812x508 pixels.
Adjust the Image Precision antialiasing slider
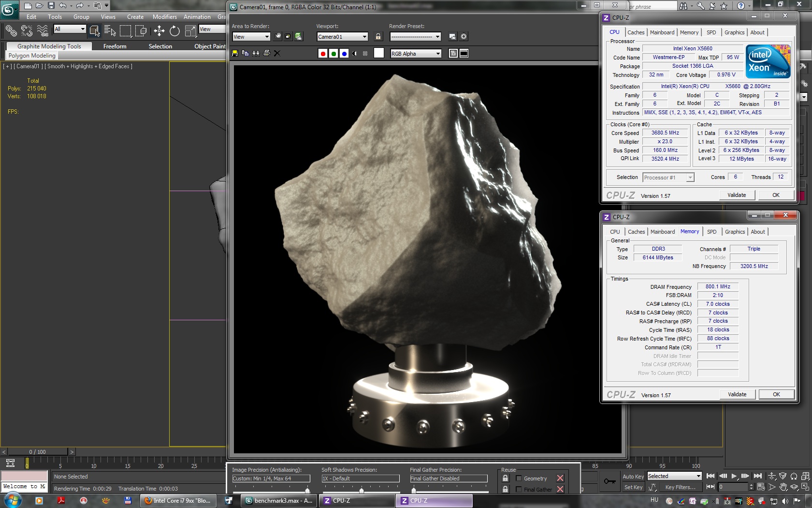307,490
